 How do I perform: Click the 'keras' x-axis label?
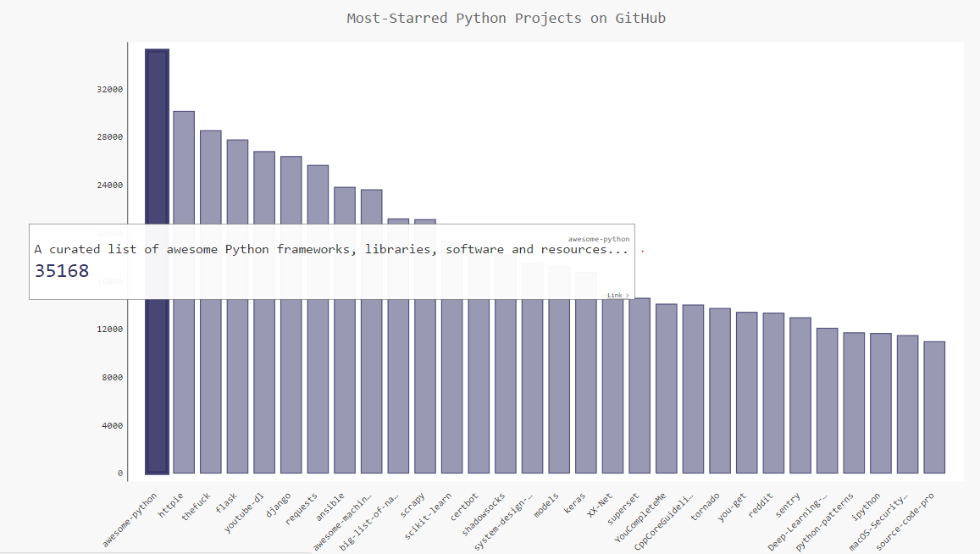[575, 503]
